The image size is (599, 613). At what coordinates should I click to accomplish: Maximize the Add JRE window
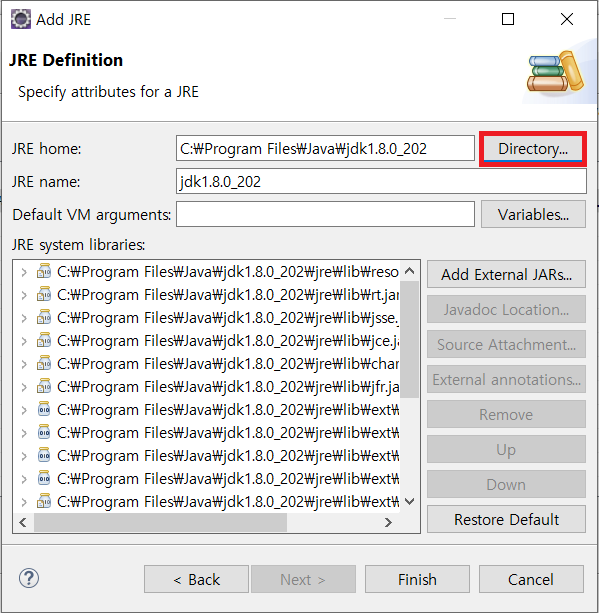[508, 19]
